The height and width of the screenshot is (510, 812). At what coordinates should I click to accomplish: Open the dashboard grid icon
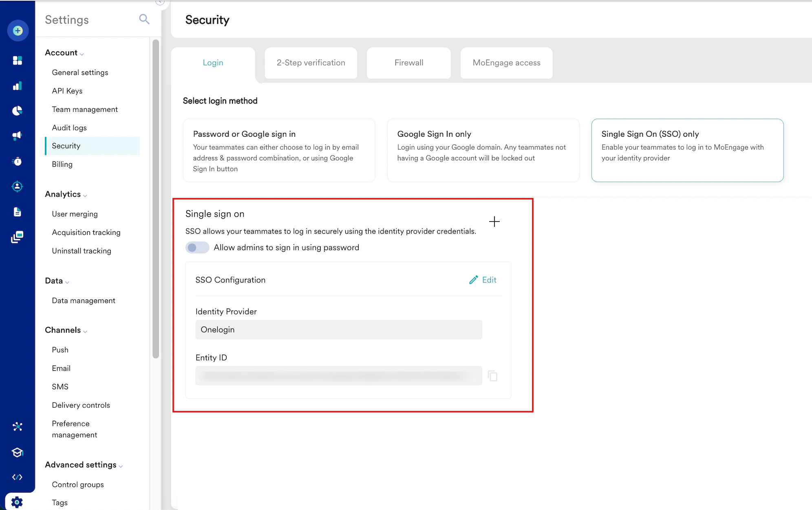tap(17, 60)
